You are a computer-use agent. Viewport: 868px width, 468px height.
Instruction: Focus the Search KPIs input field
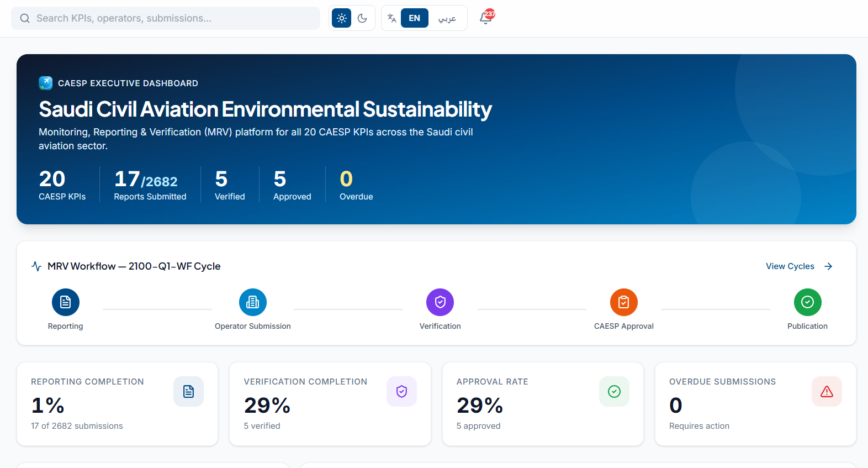[166, 18]
